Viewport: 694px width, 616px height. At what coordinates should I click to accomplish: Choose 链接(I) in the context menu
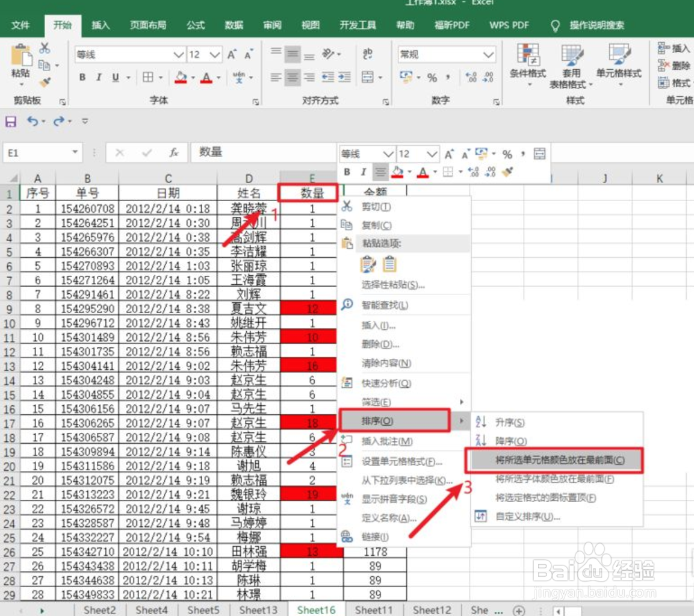click(x=404, y=537)
